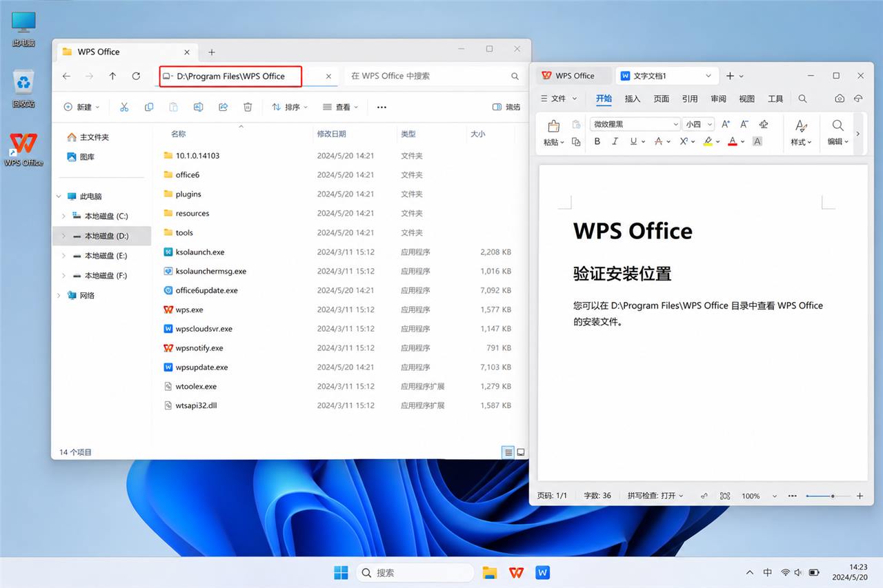Click the Explorer address bar path
The height and width of the screenshot is (588, 883).
230,76
